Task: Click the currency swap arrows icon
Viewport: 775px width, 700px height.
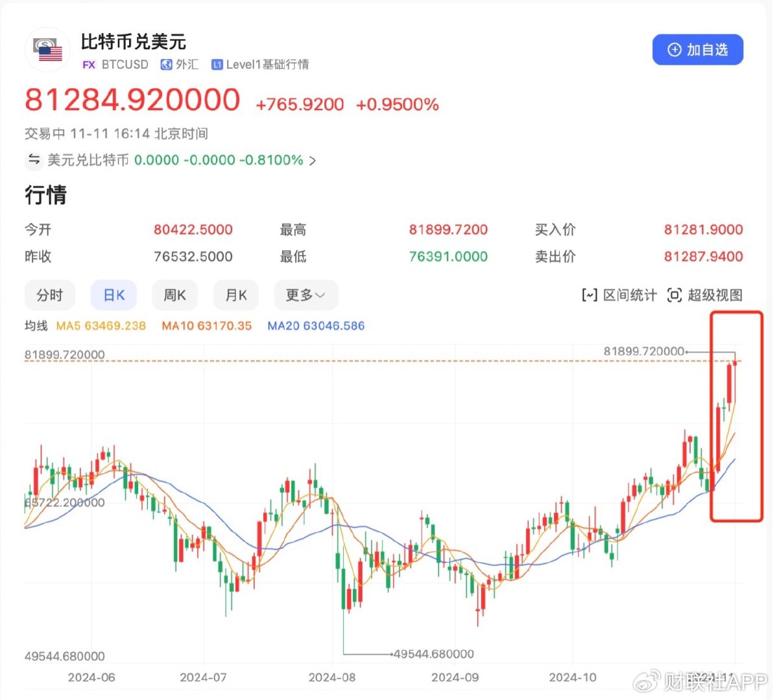Action: pos(34,160)
